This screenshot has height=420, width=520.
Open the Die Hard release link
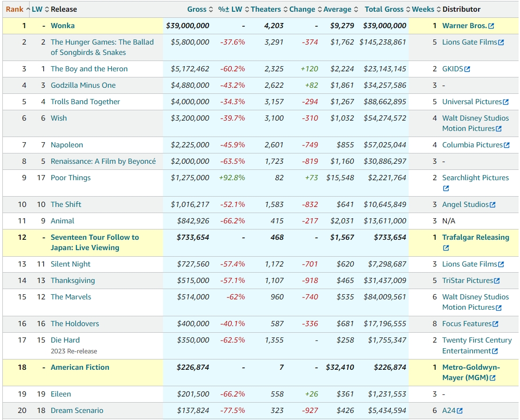pyautogui.click(x=65, y=340)
